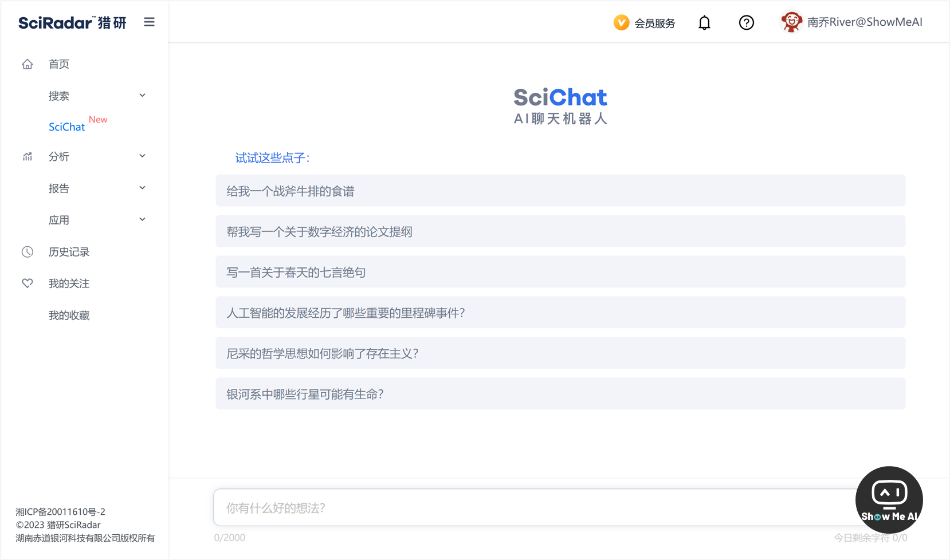Open help question mark icon
The width and height of the screenshot is (950, 560).
point(746,22)
